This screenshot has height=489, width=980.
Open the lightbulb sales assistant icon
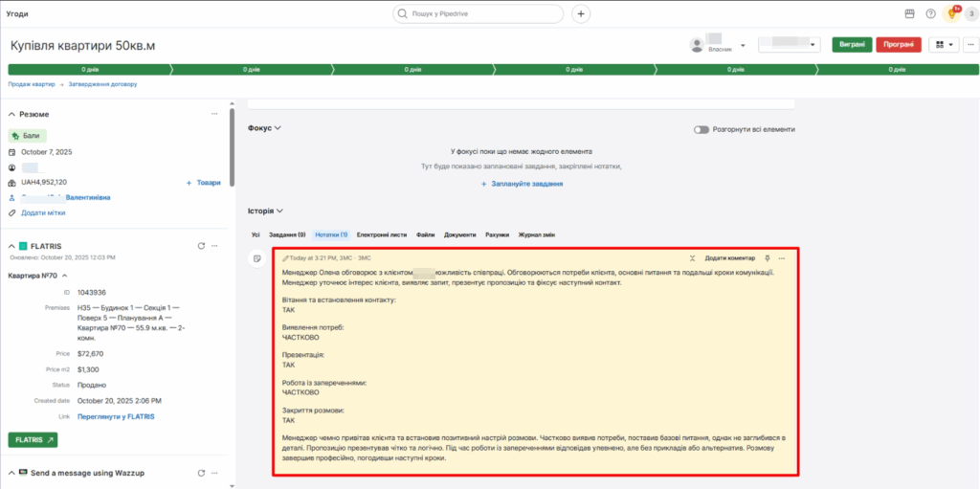pos(951,13)
